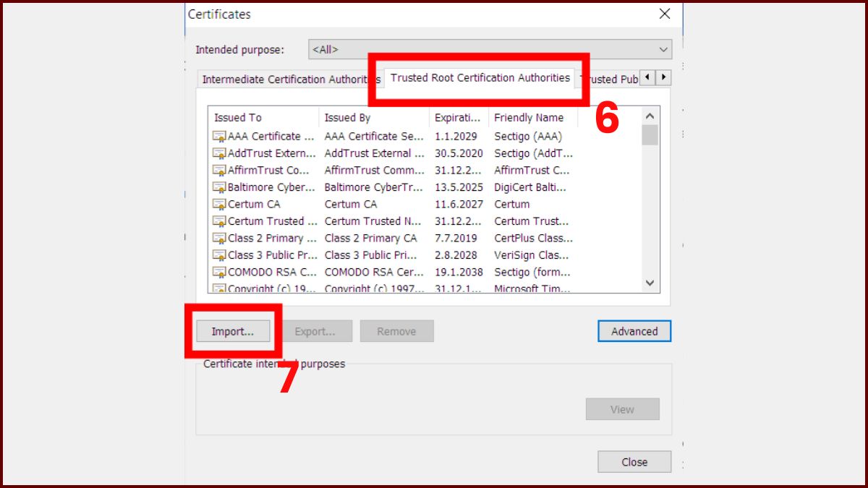
Task: Click the Baltimore CyberTrust certificate icon
Action: coord(218,187)
